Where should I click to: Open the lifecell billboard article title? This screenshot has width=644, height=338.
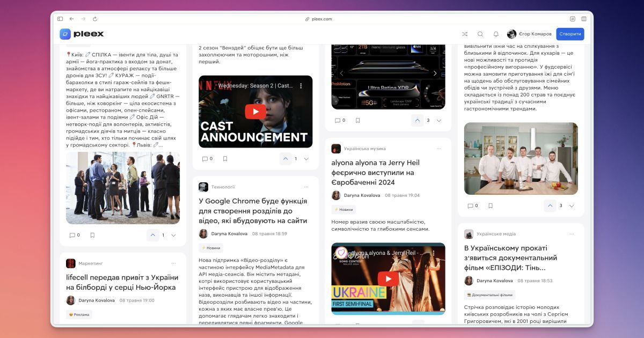pos(122,282)
